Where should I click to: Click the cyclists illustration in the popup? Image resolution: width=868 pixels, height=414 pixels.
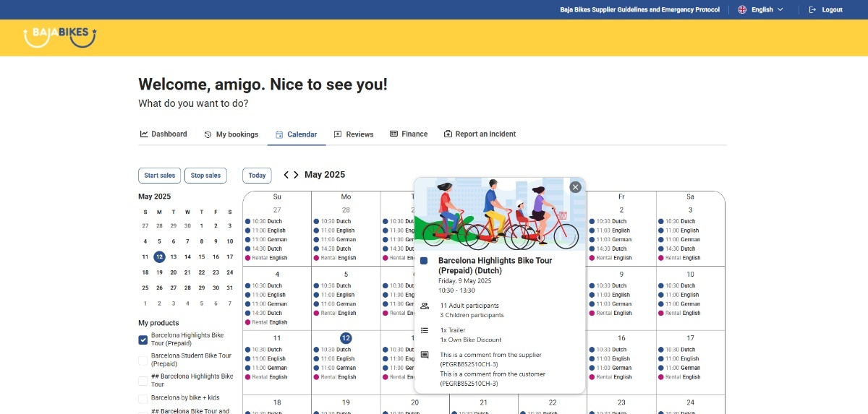click(501, 213)
